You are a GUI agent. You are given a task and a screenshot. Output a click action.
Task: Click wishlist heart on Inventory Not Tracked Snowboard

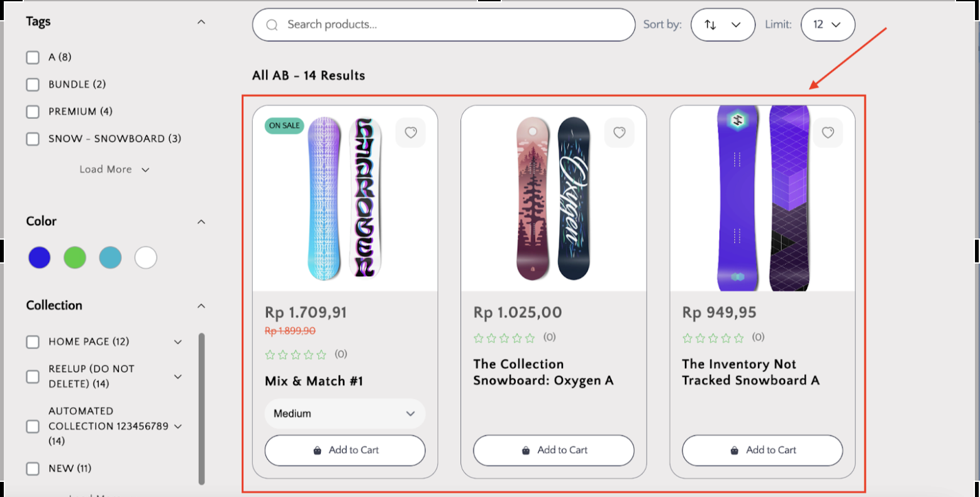828,133
